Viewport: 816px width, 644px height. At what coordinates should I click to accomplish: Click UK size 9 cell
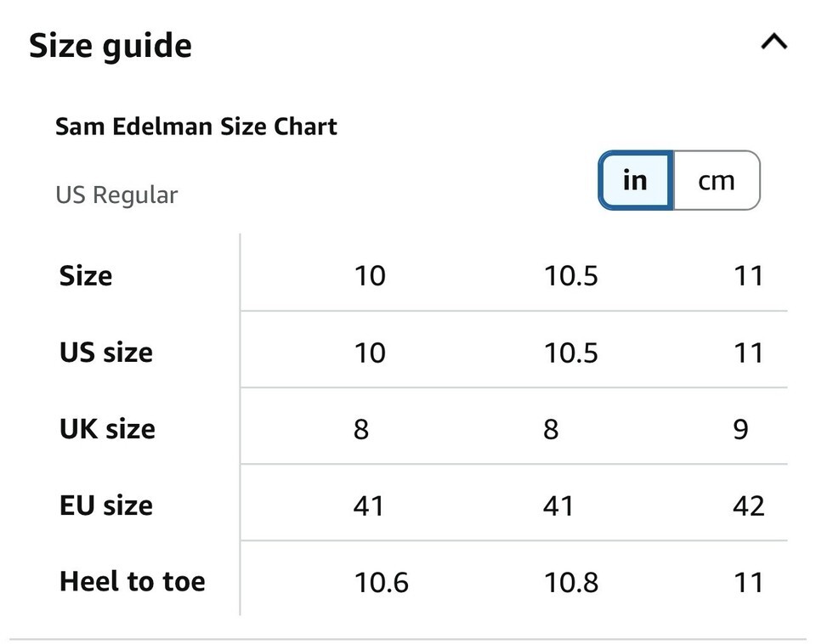click(x=740, y=429)
